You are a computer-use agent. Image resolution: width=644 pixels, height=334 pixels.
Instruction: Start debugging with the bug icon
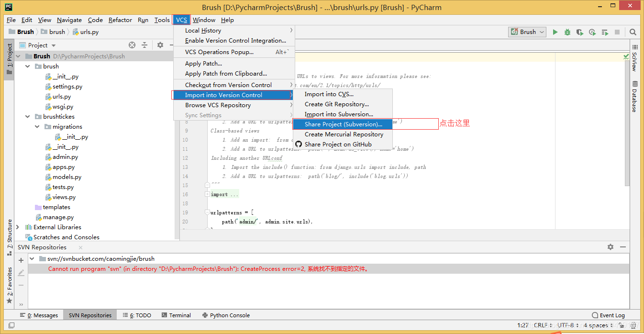tap(567, 32)
